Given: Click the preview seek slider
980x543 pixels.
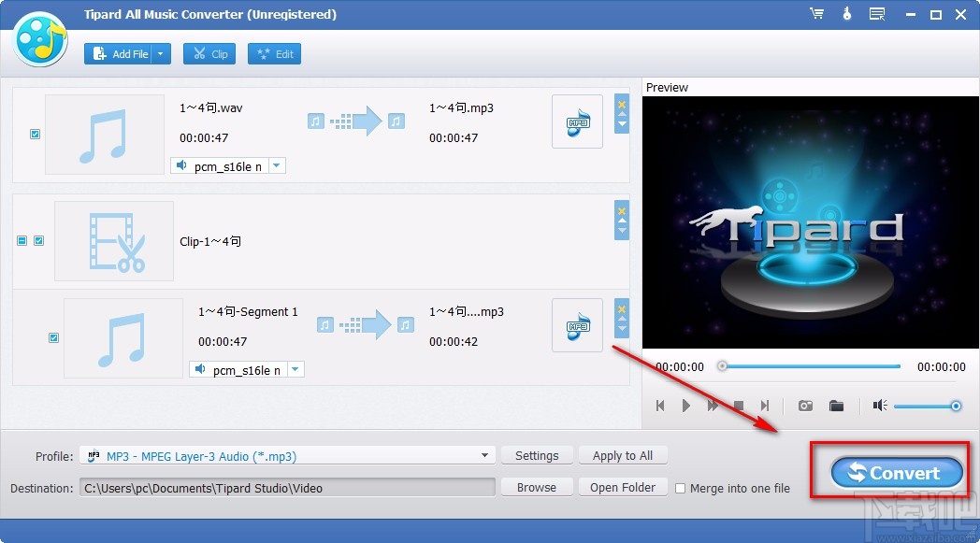Looking at the screenshot, I should point(810,366).
